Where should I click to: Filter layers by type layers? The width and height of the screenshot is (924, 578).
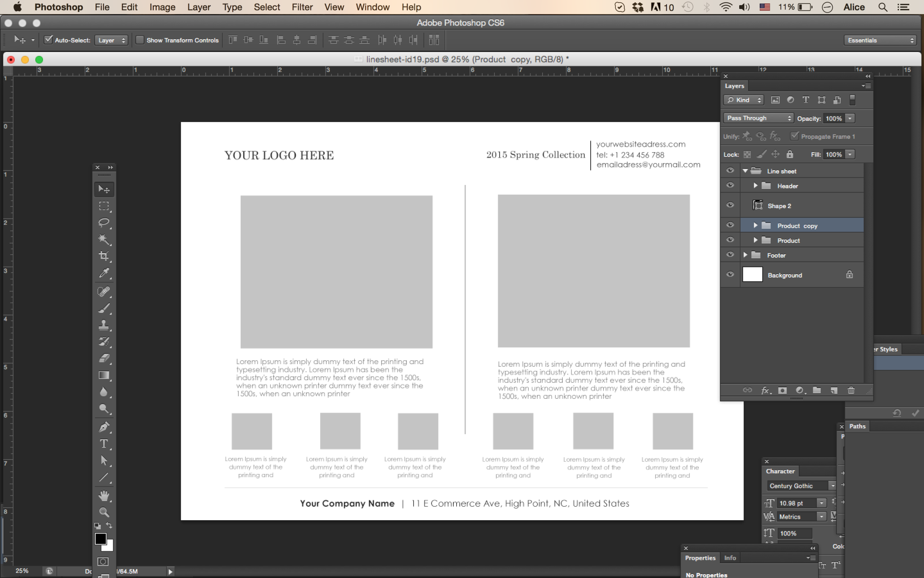pyautogui.click(x=806, y=100)
